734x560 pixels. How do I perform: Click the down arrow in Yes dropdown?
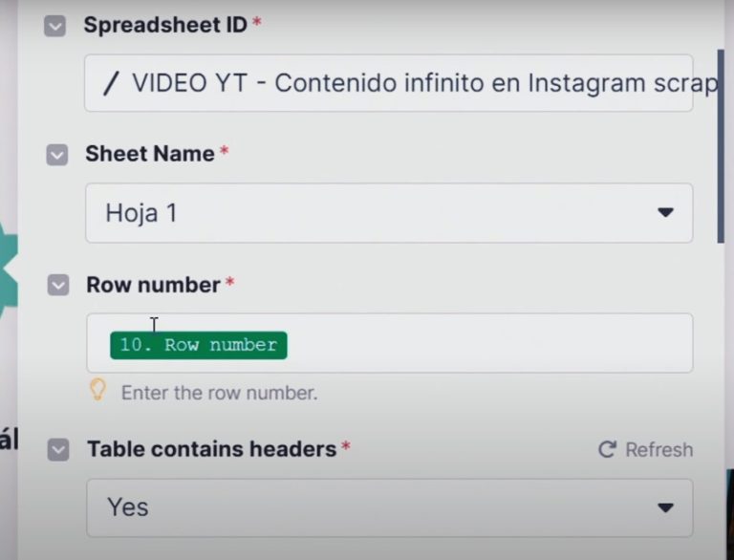tap(665, 507)
